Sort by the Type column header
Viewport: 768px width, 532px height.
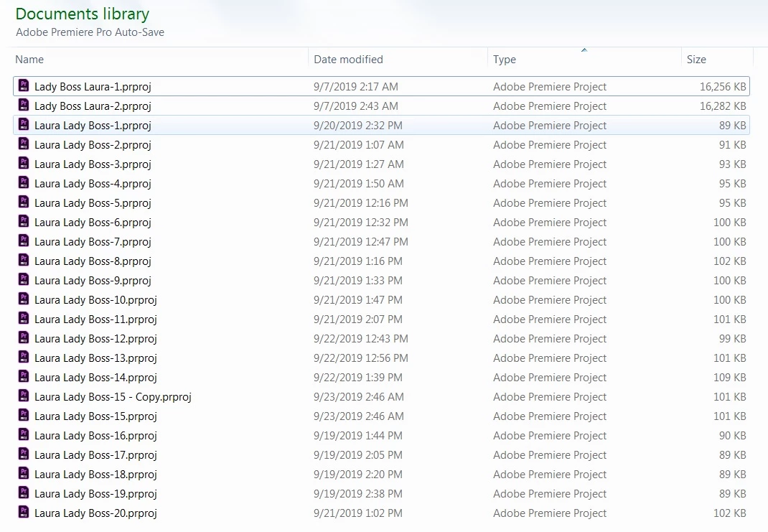click(x=505, y=60)
